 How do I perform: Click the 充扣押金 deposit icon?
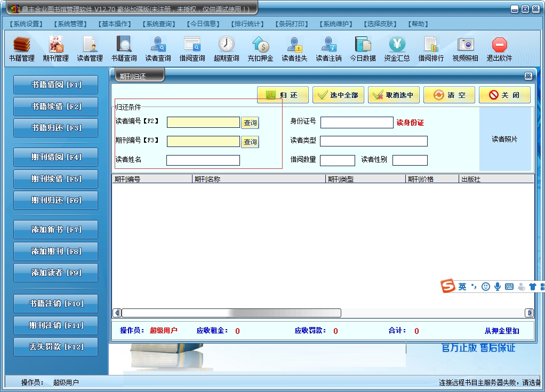(x=260, y=48)
